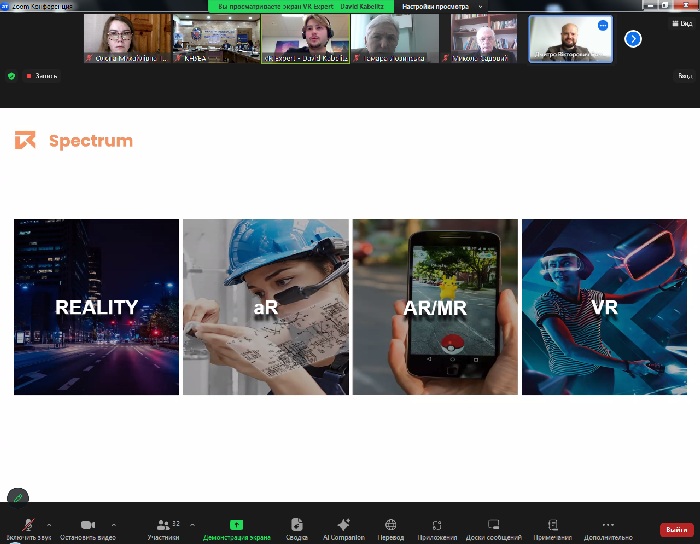Open the Translation (Перевод) globe icon

click(x=391, y=525)
